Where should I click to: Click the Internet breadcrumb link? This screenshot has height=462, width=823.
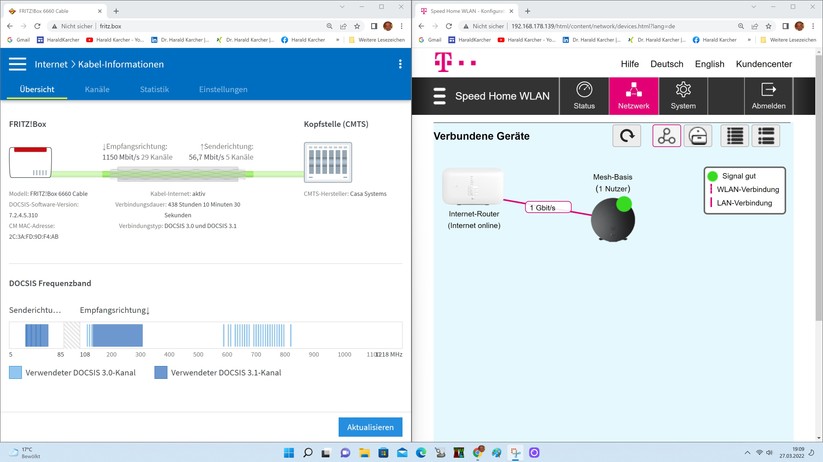51,64
